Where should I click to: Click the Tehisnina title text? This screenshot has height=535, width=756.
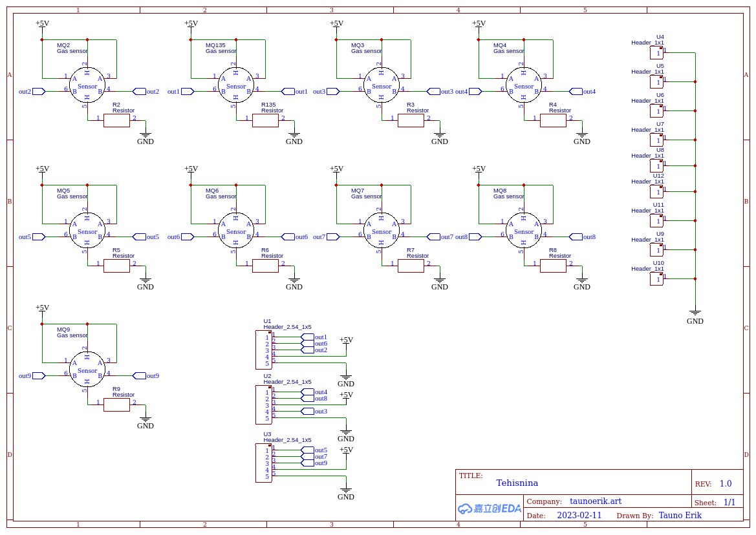(517, 483)
